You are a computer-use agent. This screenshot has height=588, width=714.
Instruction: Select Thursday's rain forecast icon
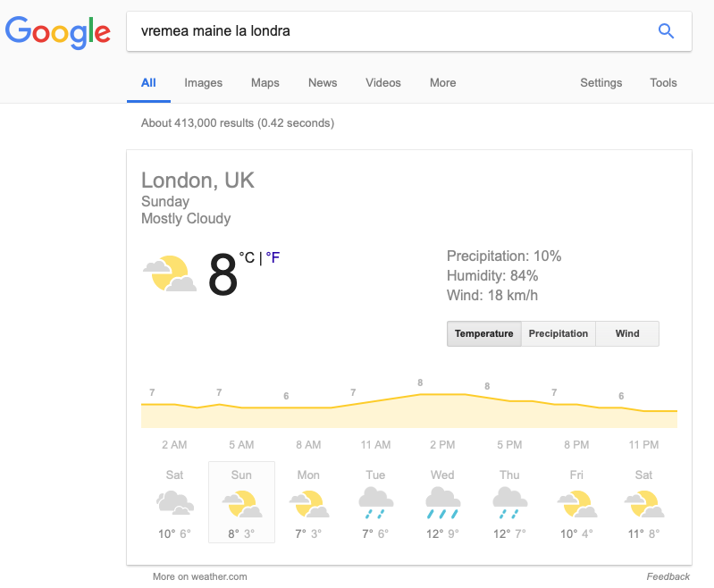[x=509, y=503]
